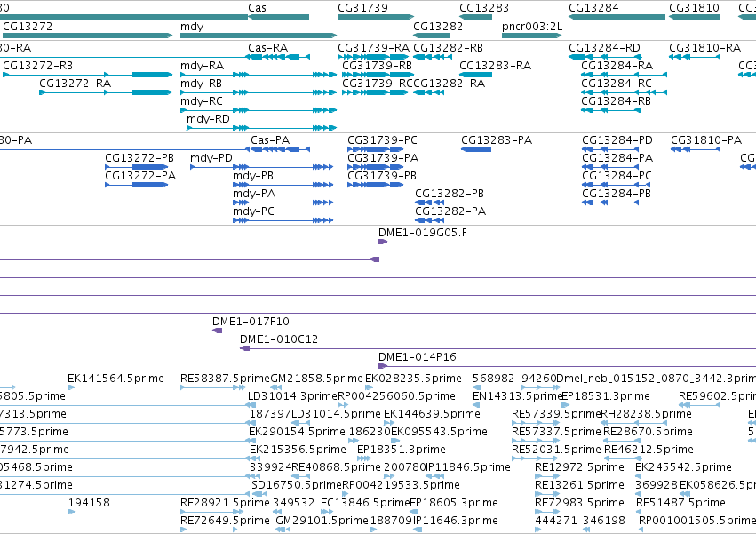Screen dimensions: 756x534
Task: Click transcript label CG13284-RD
Action: [x=604, y=48]
